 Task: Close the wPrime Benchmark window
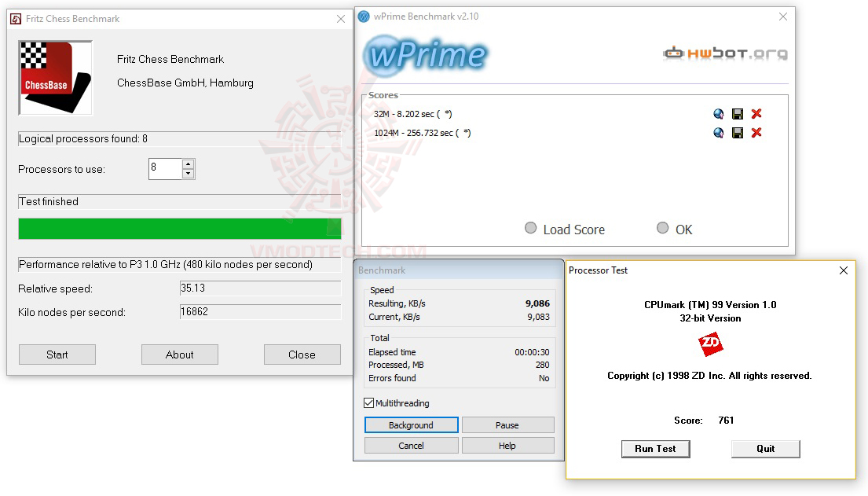pos(782,17)
